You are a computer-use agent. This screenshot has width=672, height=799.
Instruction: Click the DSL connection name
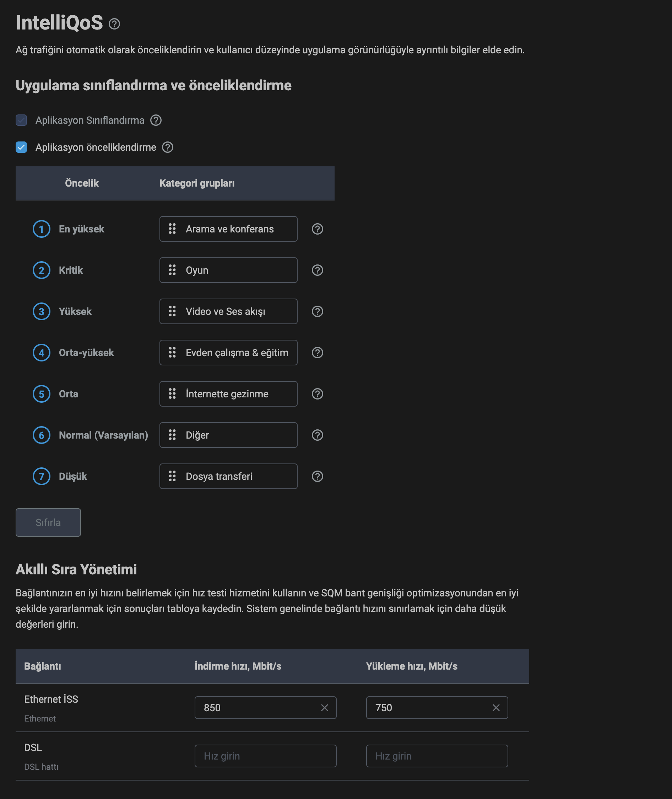click(x=33, y=747)
